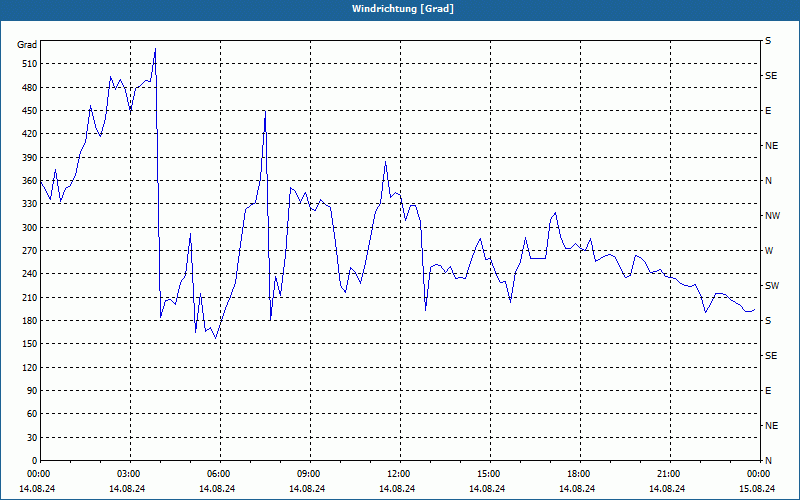This screenshot has width=800, height=500.
Task: Click the 510 y-axis value
Action: click(x=30, y=64)
